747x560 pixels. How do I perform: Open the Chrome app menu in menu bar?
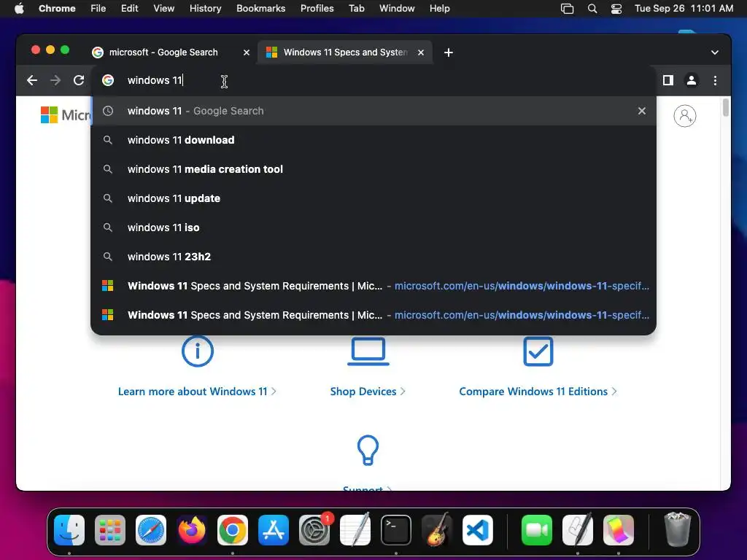pos(57,9)
